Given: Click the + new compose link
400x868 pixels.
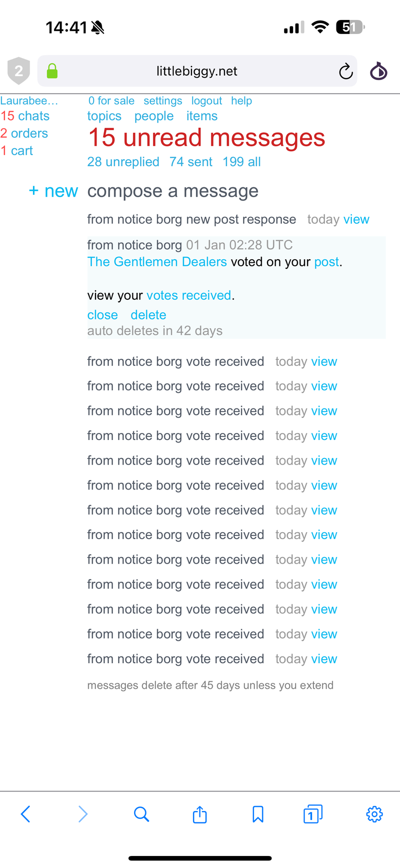Looking at the screenshot, I should [53, 191].
